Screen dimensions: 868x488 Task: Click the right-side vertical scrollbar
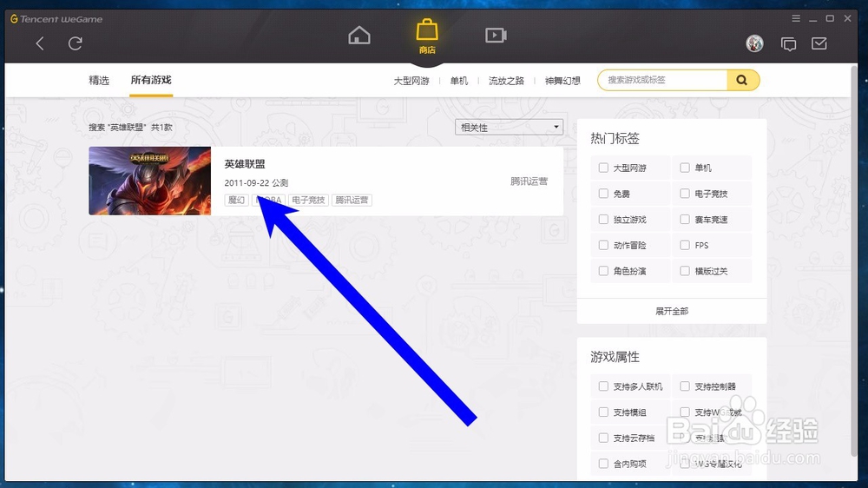pyautogui.click(x=853, y=260)
